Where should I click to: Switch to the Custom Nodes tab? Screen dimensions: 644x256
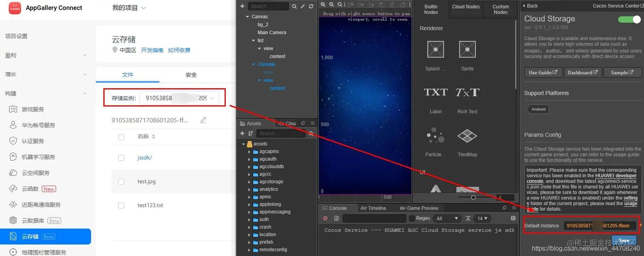[x=500, y=9]
